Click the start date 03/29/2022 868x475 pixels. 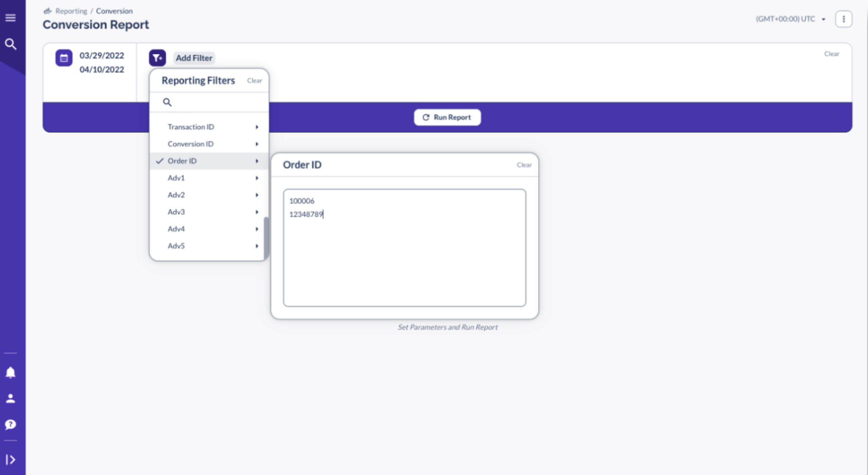(x=102, y=55)
